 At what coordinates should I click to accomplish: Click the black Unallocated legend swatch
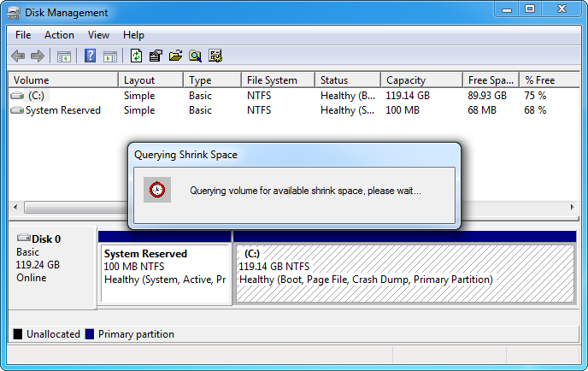18,334
